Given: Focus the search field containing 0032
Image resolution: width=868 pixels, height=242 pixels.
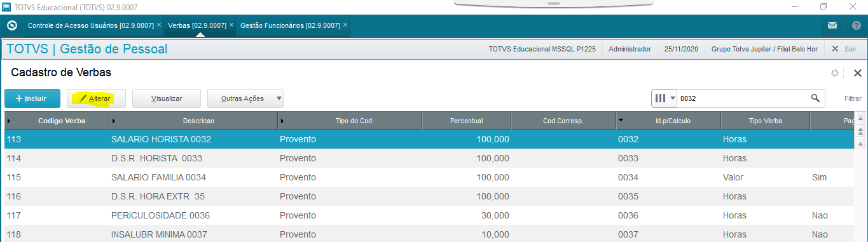Looking at the screenshot, I should click(743, 98).
